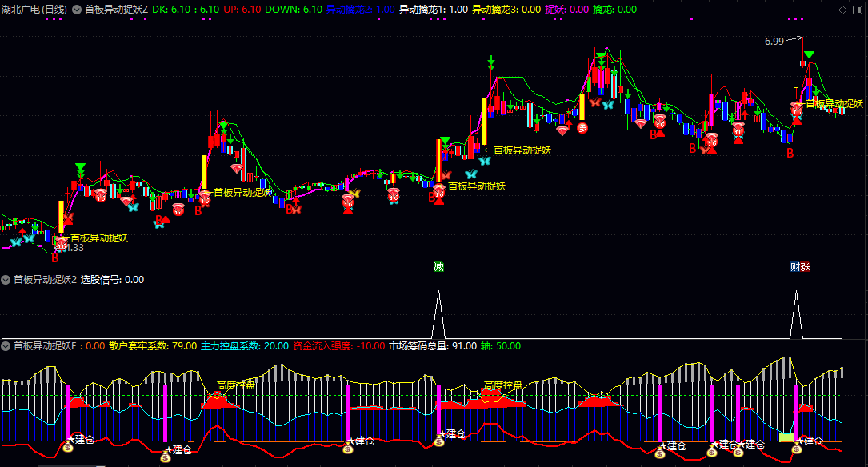Click the 首板异动捉妖2 indicator name
The height and width of the screenshot is (467, 868).
(x=45, y=280)
